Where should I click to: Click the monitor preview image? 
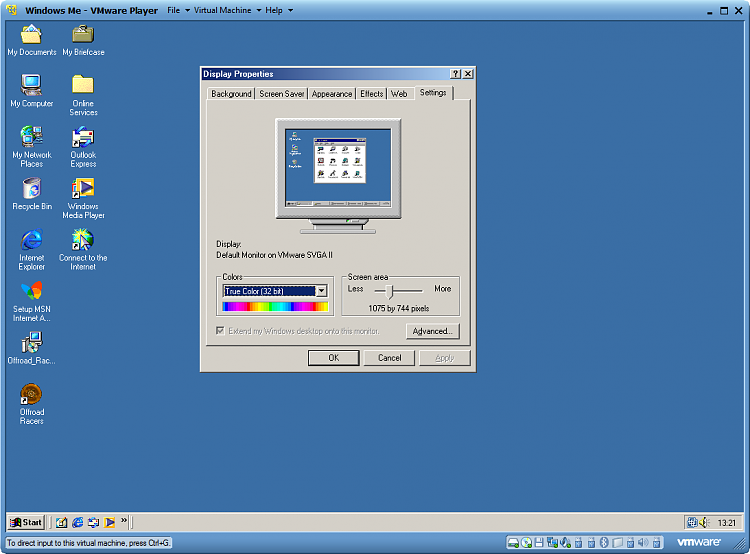pos(338,176)
